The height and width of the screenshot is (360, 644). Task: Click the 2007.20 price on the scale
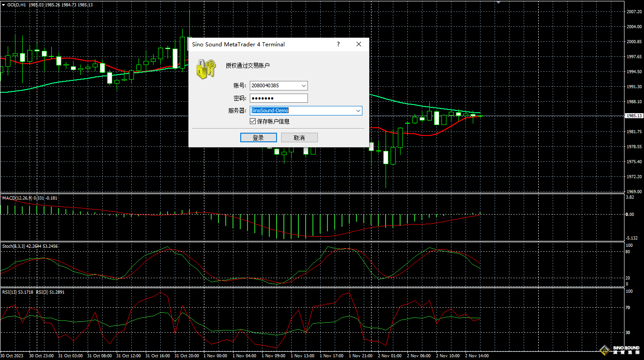[633, 11]
